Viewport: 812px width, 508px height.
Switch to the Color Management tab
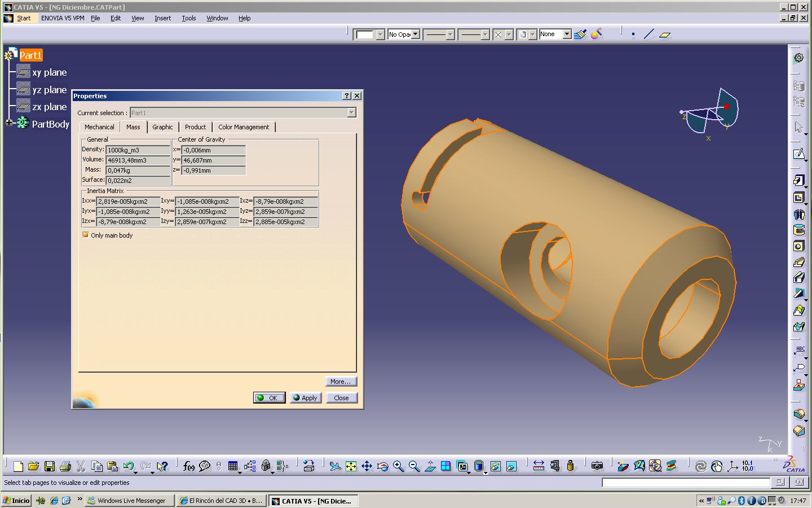point(244,127)
